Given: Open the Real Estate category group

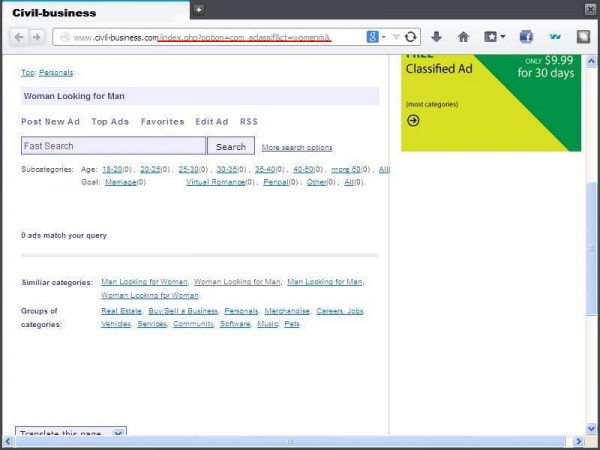Looking at the screenshot, I should pos(121,311).
